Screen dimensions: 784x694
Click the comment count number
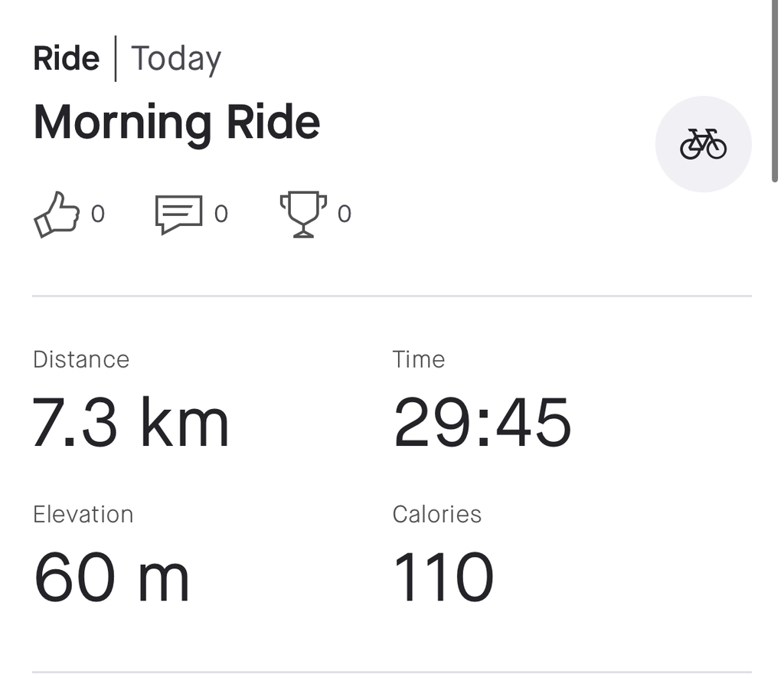(220, 214)
